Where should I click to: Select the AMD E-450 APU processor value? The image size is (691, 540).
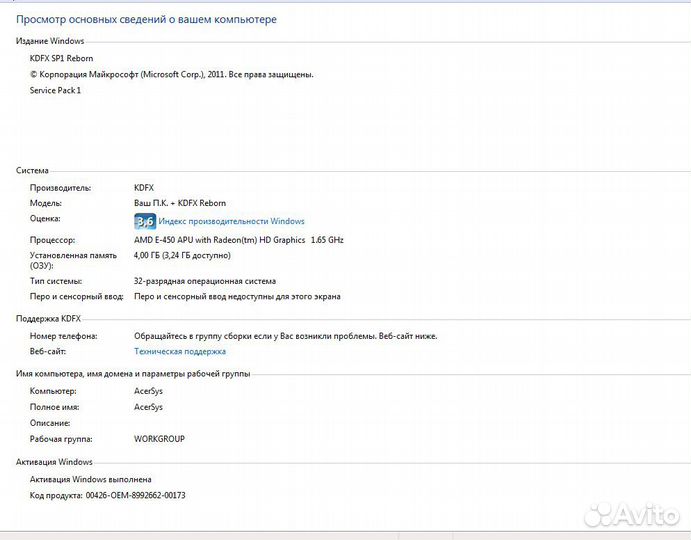pos(239,240)
